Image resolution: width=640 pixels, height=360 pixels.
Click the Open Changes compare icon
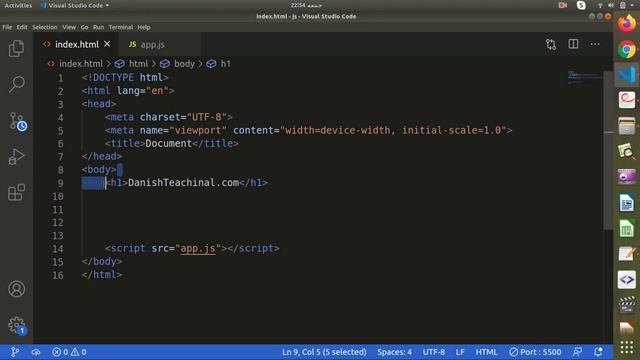pos(551,44)
